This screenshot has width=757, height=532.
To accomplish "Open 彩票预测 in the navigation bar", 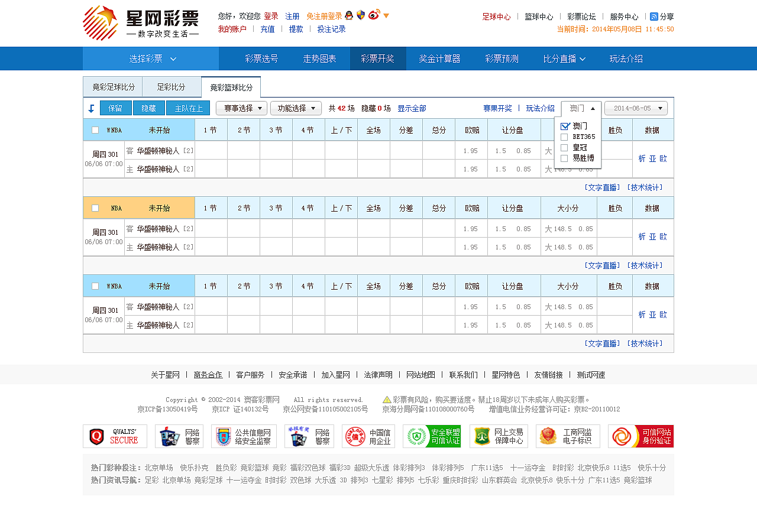I will coord(502,59).
